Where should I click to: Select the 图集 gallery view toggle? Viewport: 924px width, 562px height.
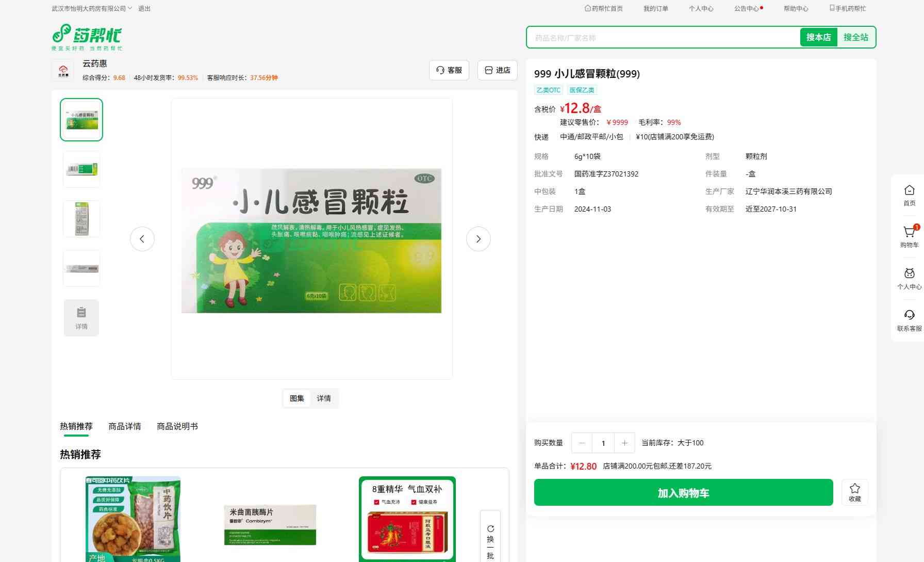[296, 398]
